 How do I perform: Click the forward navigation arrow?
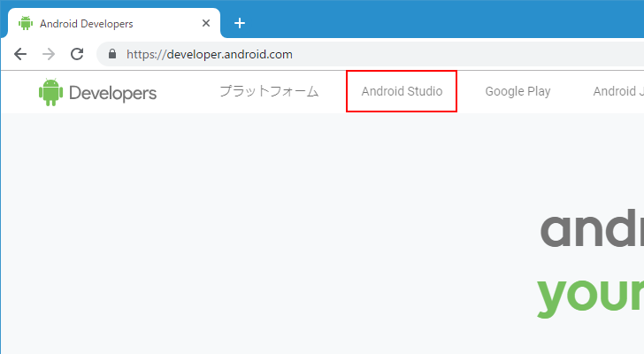[49, 54]
